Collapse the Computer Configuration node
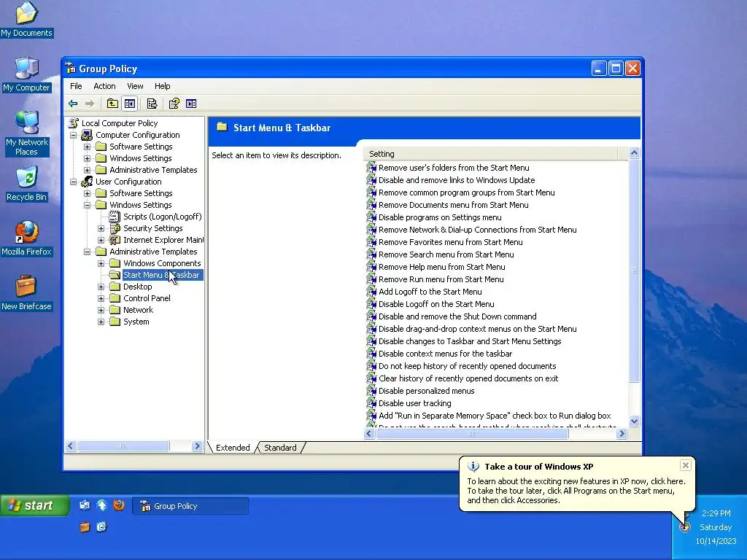Image resolution: width=747 pixels, height=560 pixels. point(74,135)
